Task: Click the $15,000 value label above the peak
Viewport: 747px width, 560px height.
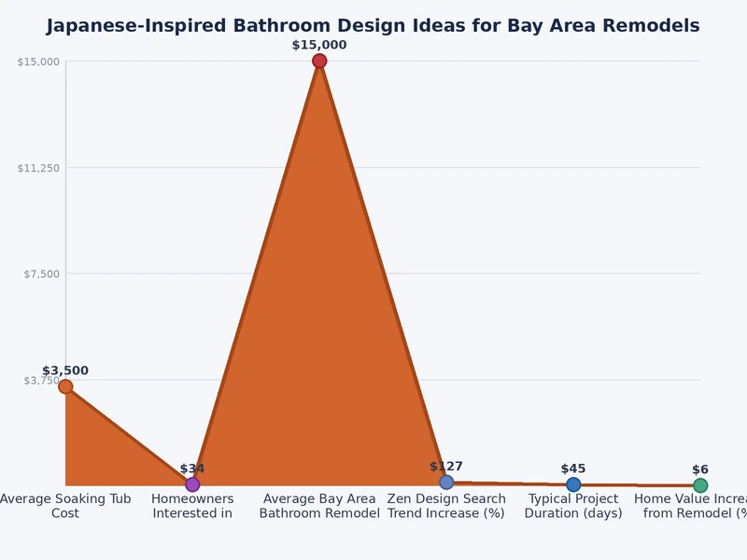Action: [x=319, y=45]
